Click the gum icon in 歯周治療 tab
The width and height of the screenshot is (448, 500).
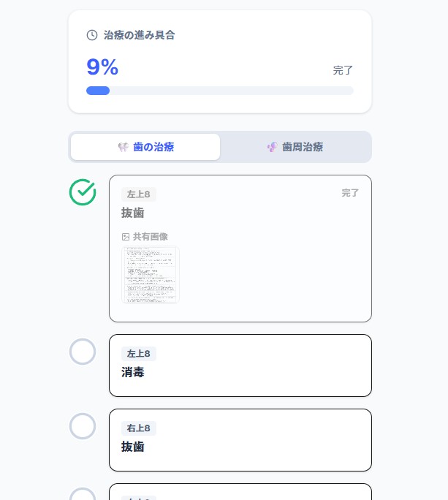[272, 147]
